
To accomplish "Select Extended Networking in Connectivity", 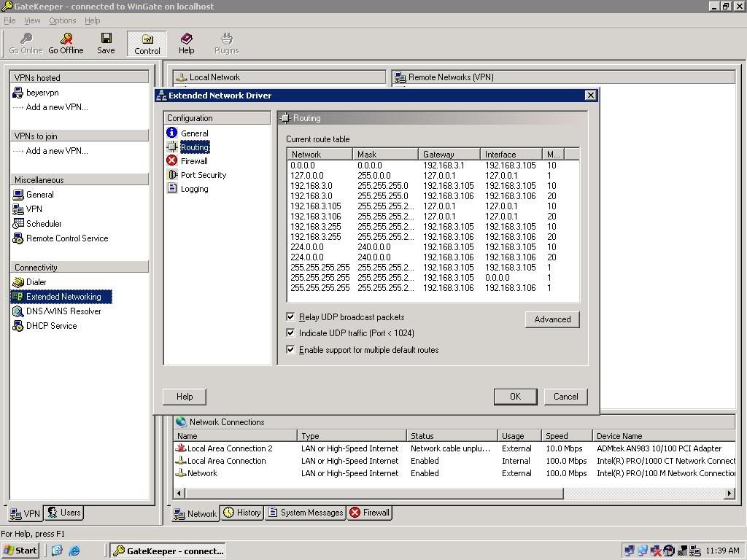I will click(61, 297).
